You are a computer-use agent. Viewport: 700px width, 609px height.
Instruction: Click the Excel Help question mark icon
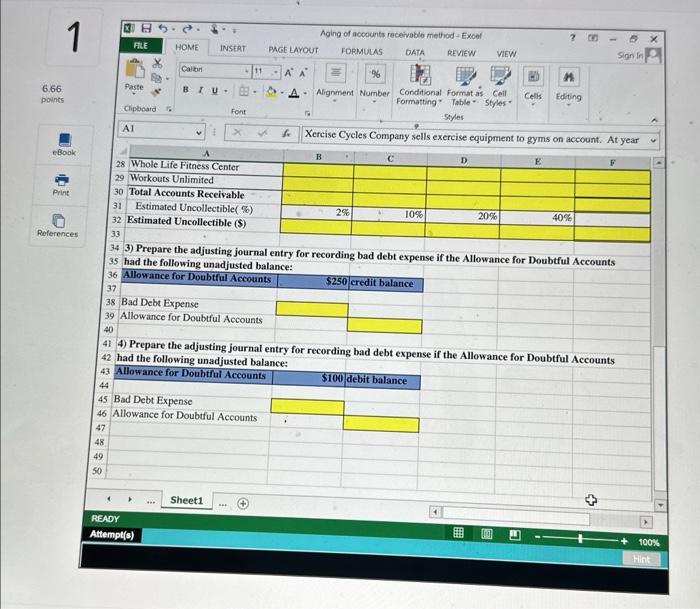[x=573, y=38]
